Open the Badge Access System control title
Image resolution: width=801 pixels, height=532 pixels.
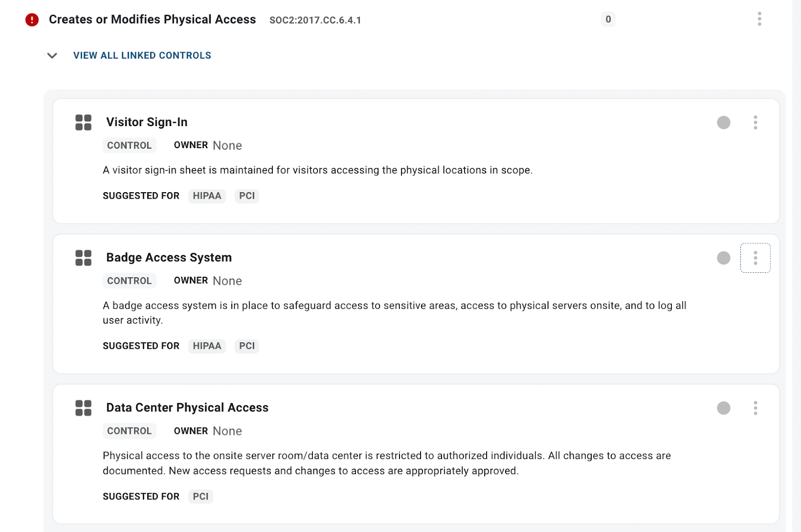[169, 257]
